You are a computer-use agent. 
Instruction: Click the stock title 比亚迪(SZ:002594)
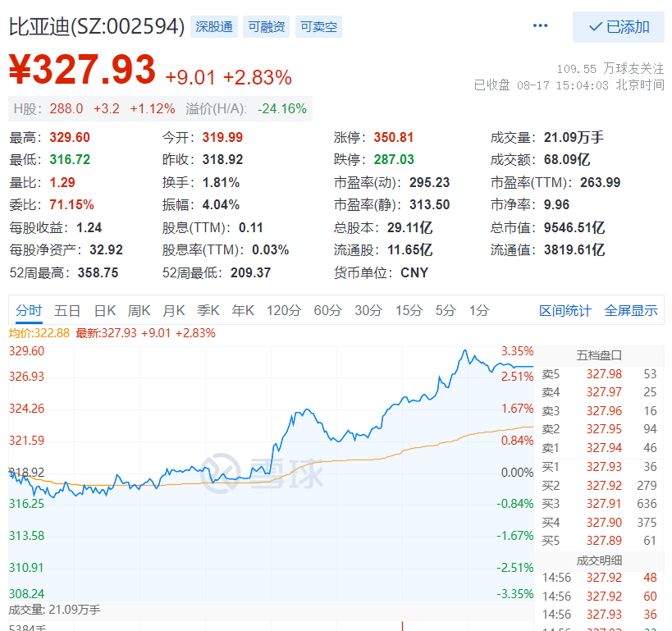pyautogui.click(x=97, y=26)
